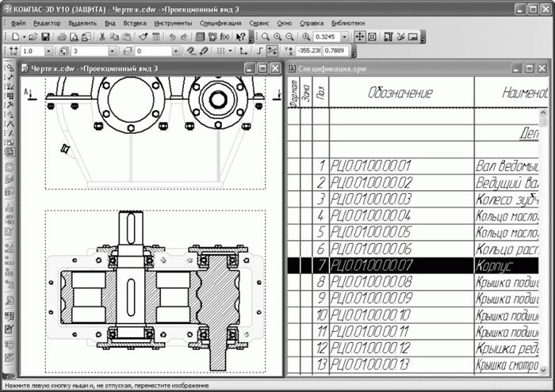
Task: Open the Вставка menu
Action: 135,23
